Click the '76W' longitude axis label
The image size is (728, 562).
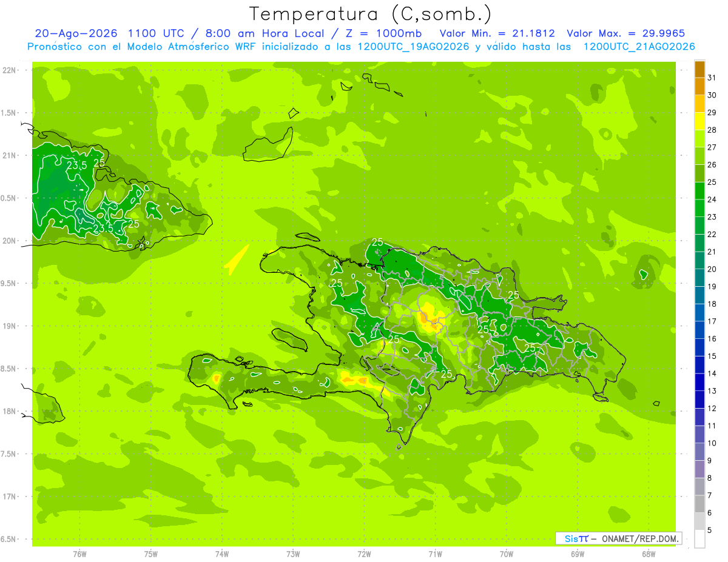coord(79,554)
